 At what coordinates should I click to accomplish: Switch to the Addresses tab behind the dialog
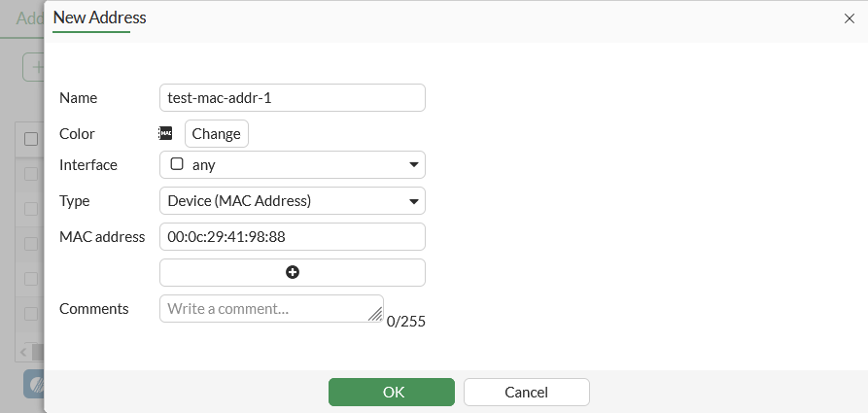(29, 18)
